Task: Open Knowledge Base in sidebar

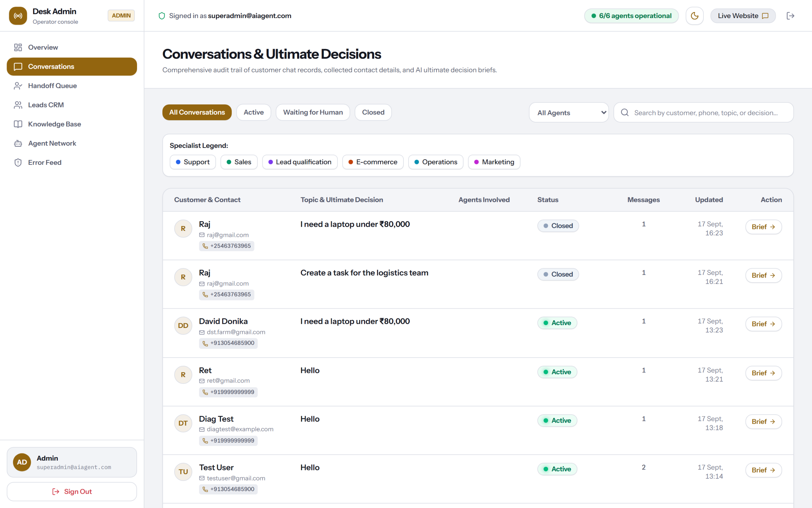Action: coord(72,124)
